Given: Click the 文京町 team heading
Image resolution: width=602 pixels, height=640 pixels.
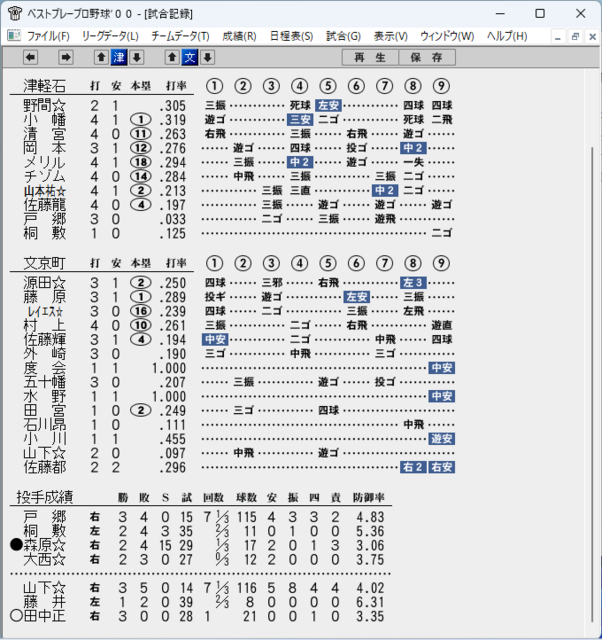Looking at the screenshot, I should (44, 263).
